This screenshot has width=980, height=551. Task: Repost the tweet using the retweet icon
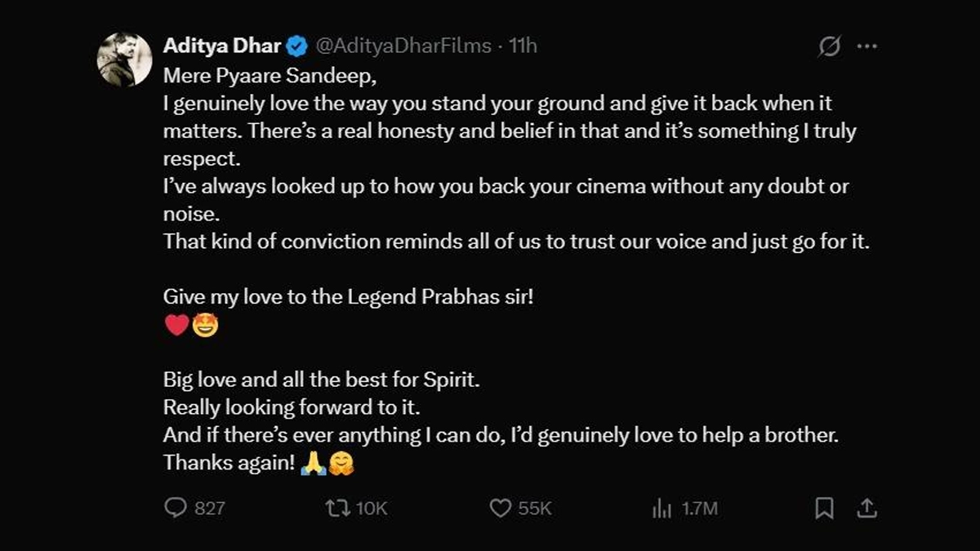336,508
